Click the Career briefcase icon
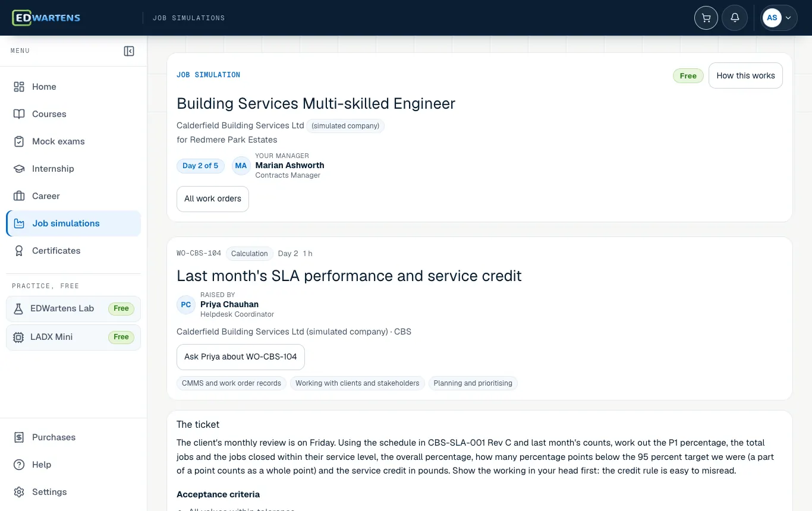The width and height of the screenshot is (812, 511). (19, 196)
